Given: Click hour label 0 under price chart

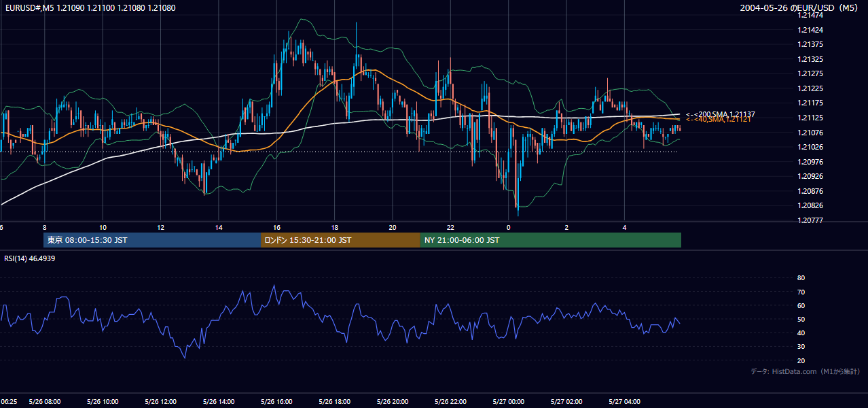Looking at the screenshot, I should (x=509, y=227).
